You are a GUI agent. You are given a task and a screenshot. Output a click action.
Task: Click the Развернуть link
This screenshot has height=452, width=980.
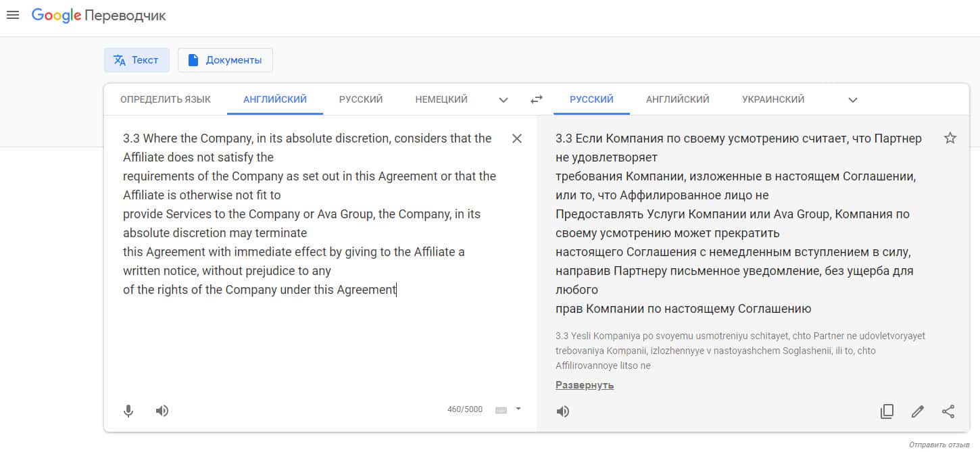585,385
